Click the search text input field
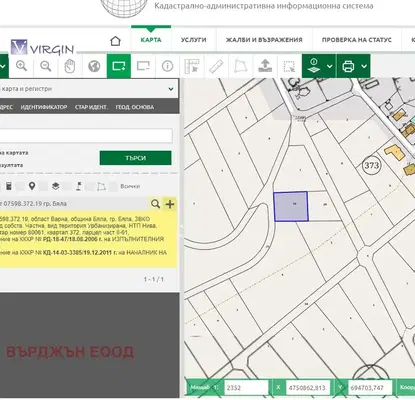 click(86, 136)
